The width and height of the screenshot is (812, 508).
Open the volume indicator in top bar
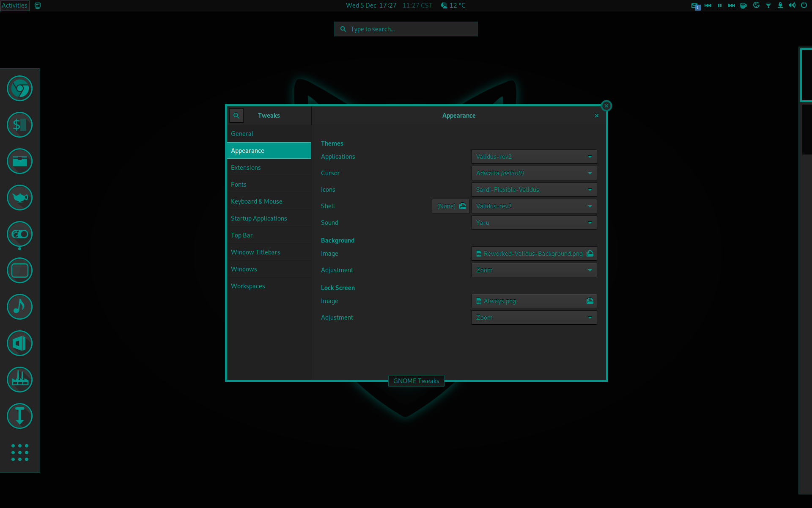792,6
